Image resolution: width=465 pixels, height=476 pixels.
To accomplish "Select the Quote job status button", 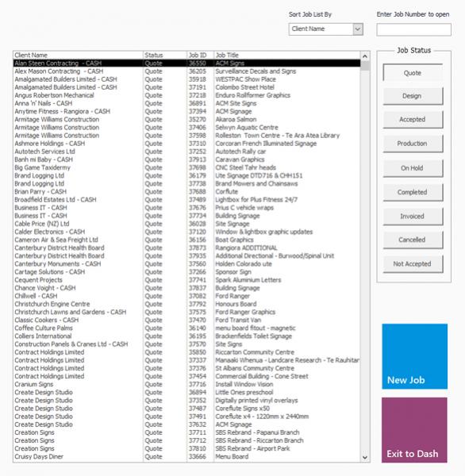I will click(413, 73).
